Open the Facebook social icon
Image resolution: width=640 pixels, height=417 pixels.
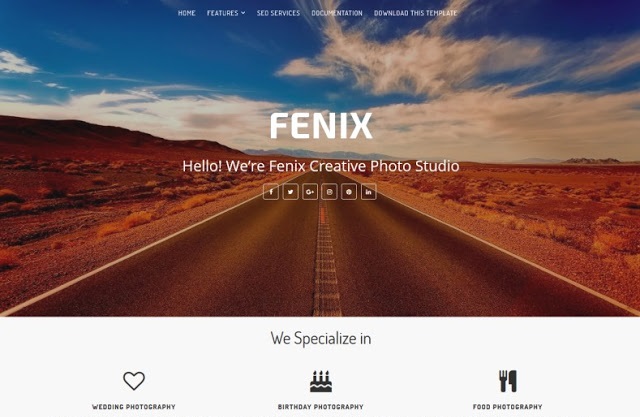click(271, 192)
